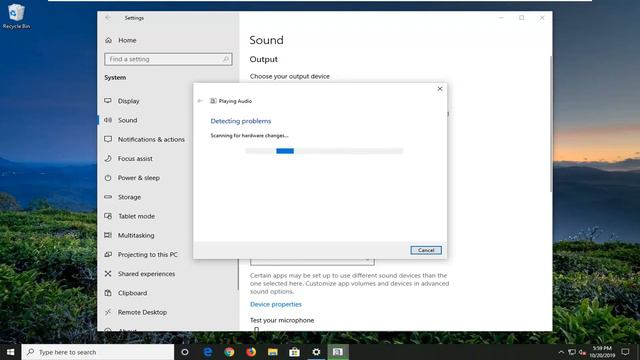
Task: Click the troubleshooter progress bar
Action: (x=324, y=151)
